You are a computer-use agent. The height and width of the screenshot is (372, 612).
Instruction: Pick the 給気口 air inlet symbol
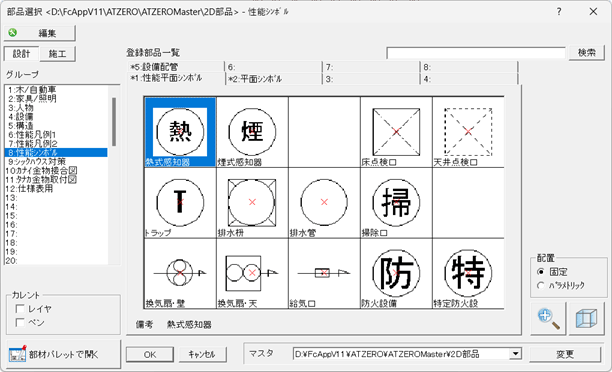point(324,274)
